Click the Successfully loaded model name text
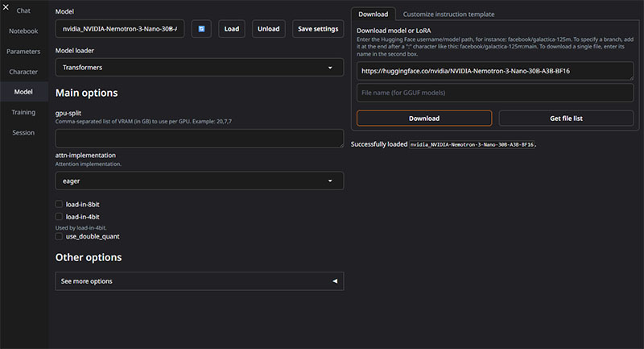This screenshot has width=644, height=349. click(x=473, y=145)
